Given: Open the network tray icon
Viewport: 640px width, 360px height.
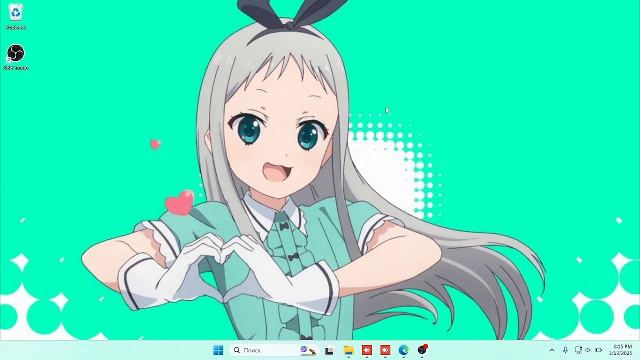Looking at the screenshot, I should (x=578, y=350).
